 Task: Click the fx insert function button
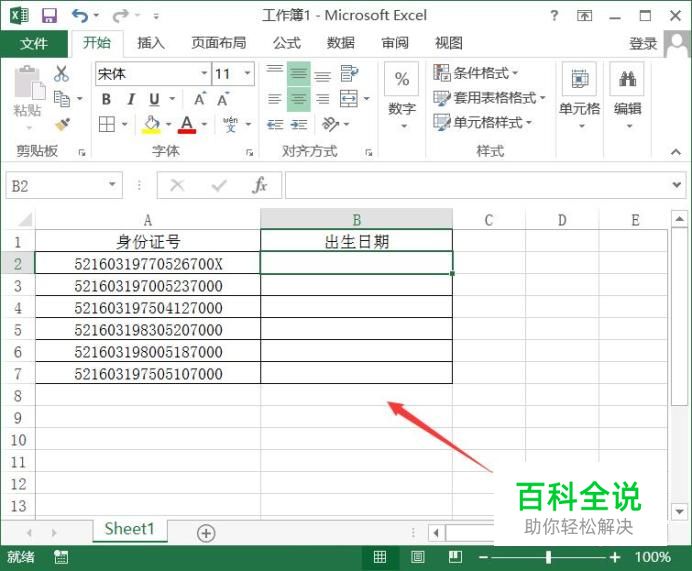point(260,185)
